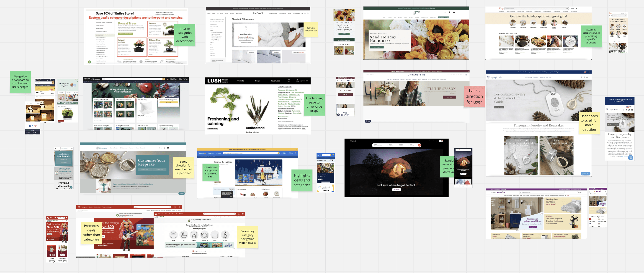Viewport: 644px width, 273px height.
Task: Select the 'Slideshow to engage user' sticky note
Action: [x=211, y=172]
